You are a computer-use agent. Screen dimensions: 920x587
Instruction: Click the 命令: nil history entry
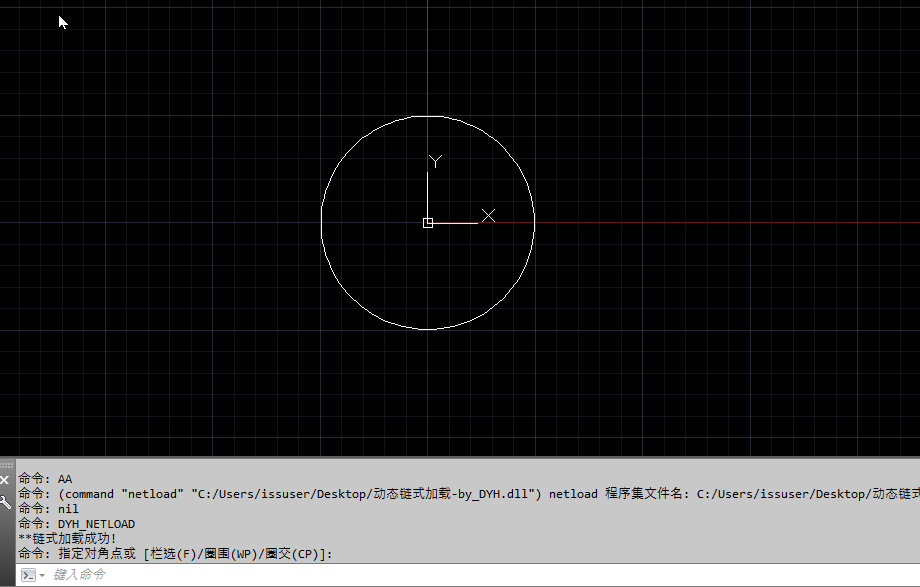click(x=48, y=509)
